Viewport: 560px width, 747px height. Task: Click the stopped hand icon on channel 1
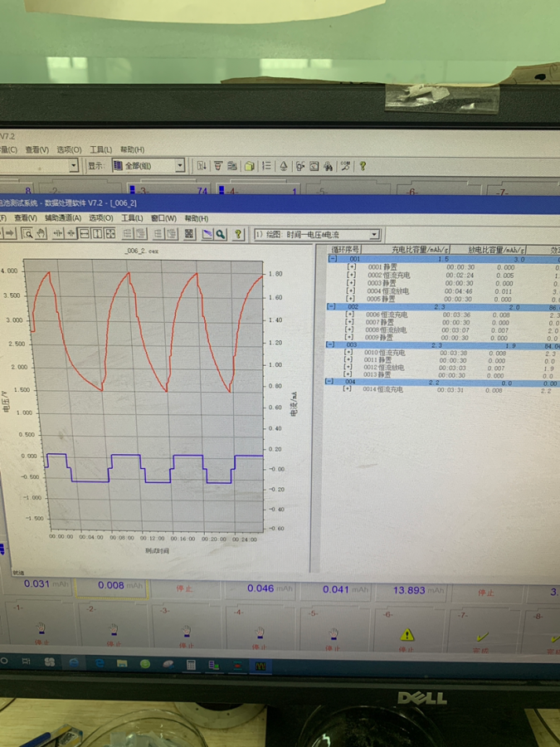[x=43, y=632]
